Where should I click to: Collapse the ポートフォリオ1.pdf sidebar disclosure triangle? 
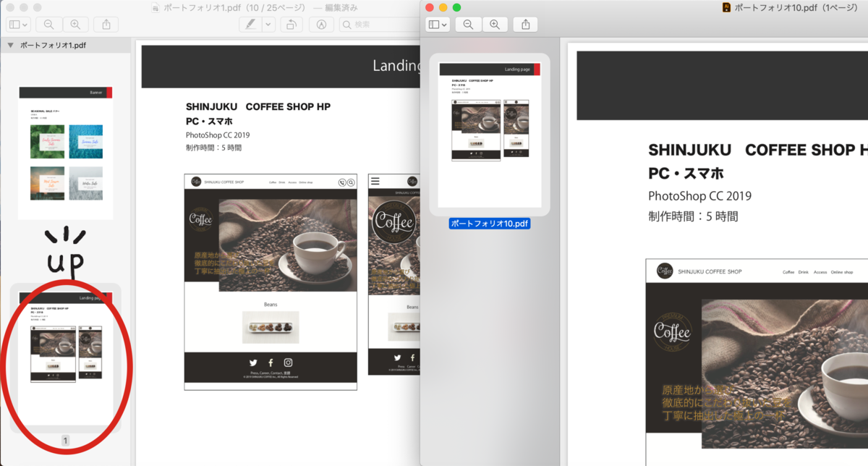tap(11, 45)
